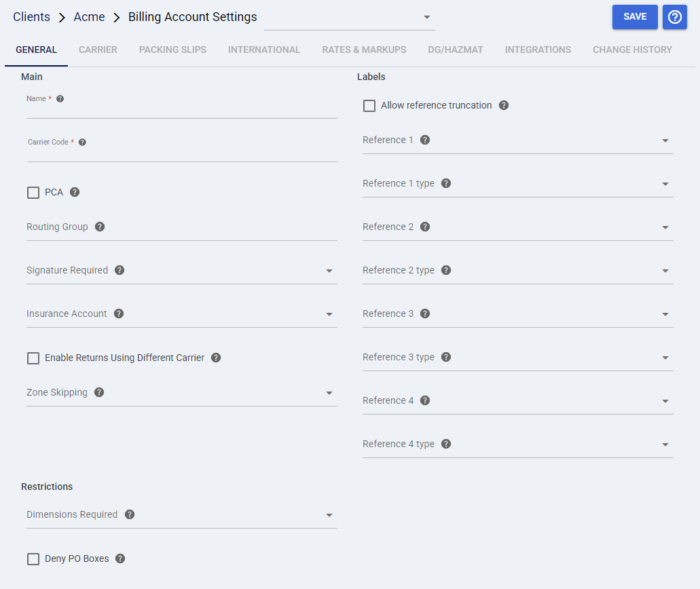Expand the Zone Skipping dropdown
700x589 pixels.
182,393
